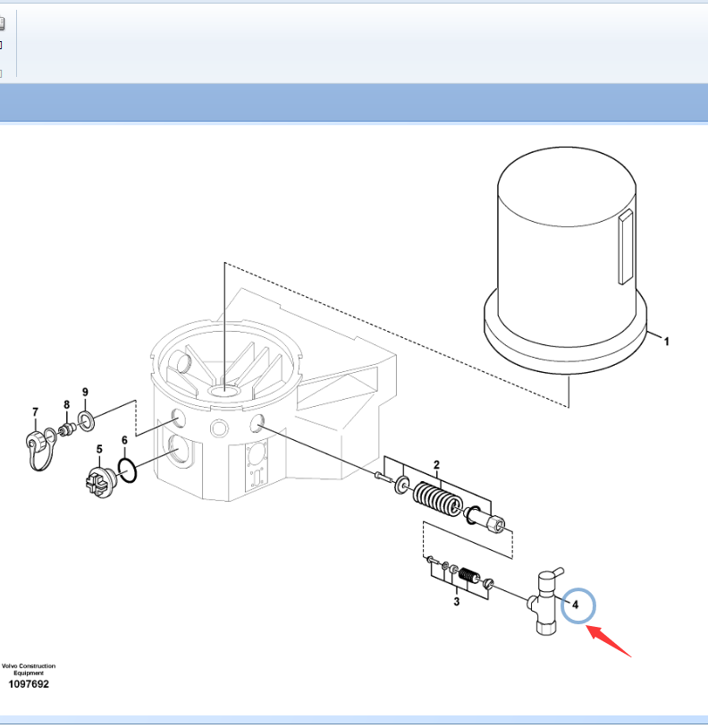Click the printer icon in the toolbar

coord(2,24)
